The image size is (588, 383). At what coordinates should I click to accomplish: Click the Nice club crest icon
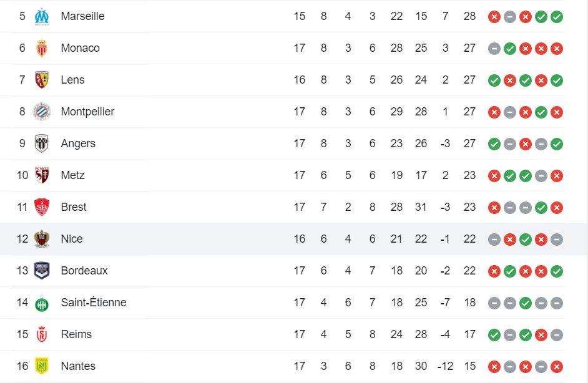click(x=42, y=239)
